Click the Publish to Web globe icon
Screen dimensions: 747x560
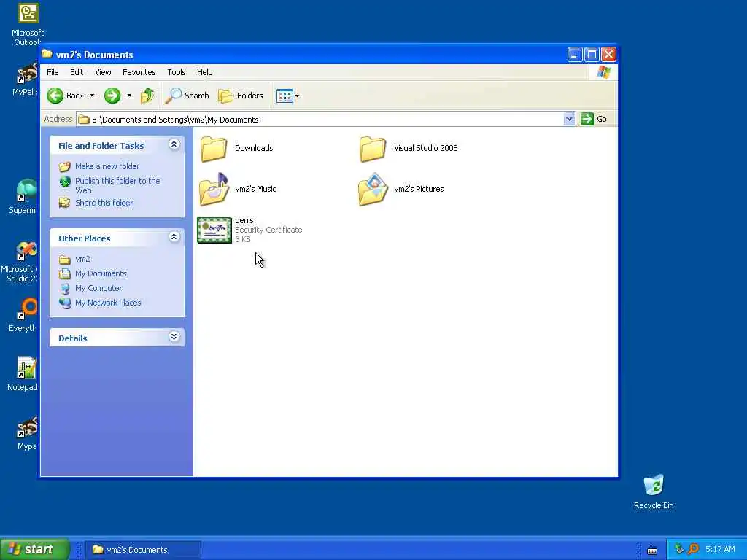click(x=65, y=182)
